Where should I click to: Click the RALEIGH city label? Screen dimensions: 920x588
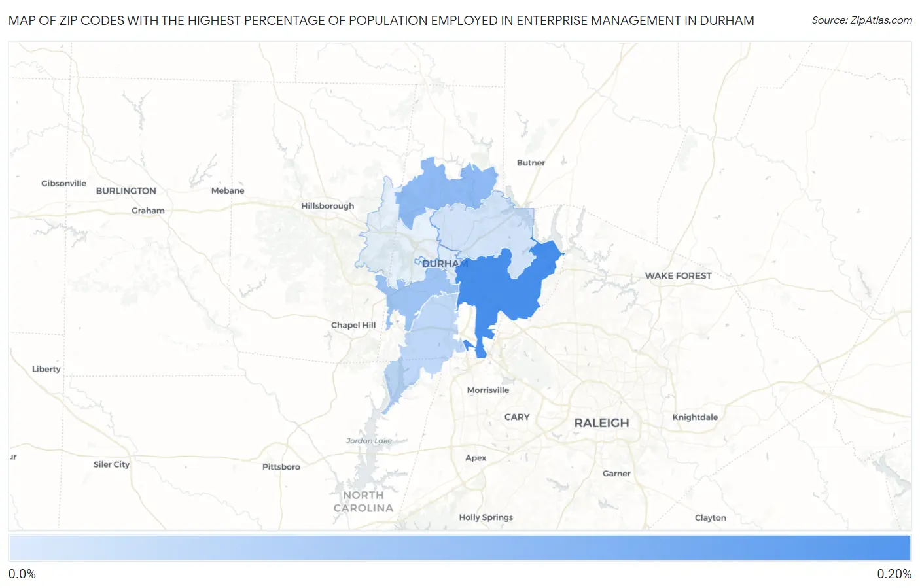coord(601,423)
